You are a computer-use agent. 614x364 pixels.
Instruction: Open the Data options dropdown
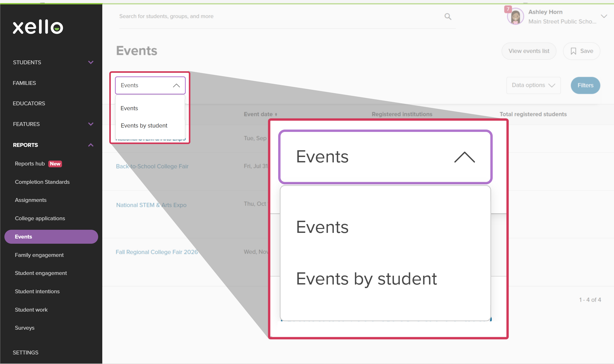(x=533, y=85)
